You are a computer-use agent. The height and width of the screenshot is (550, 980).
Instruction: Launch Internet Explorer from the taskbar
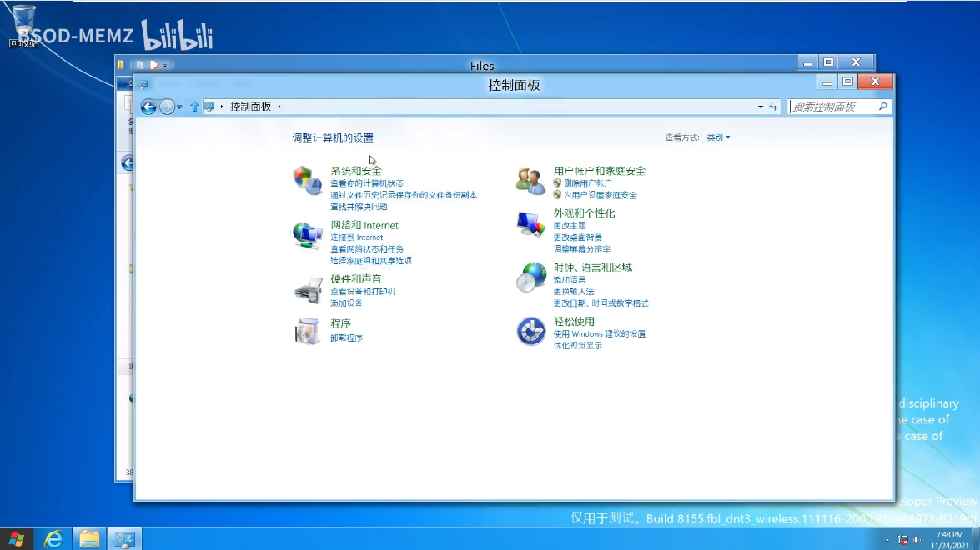(x=53, y=539)
